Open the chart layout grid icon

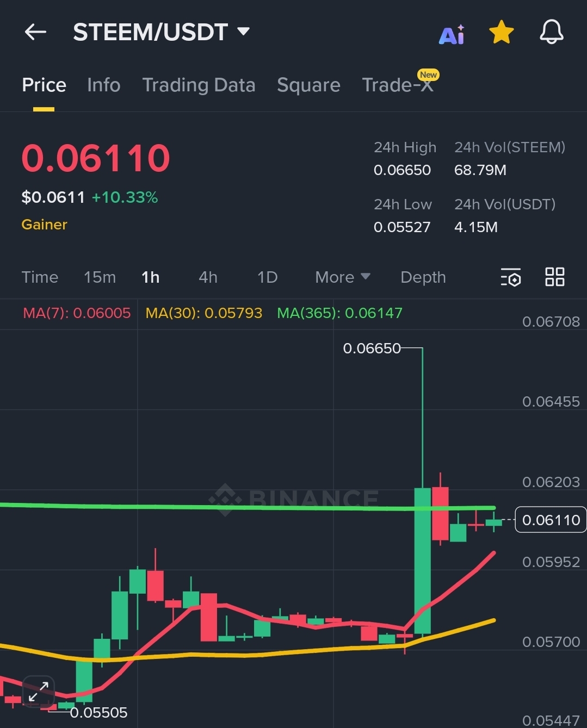tap(555, 277)
